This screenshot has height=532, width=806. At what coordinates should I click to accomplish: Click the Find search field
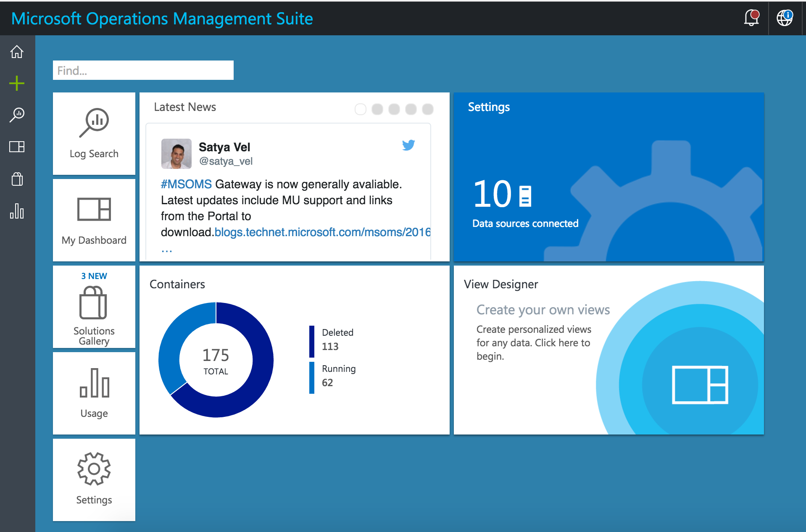143,70
